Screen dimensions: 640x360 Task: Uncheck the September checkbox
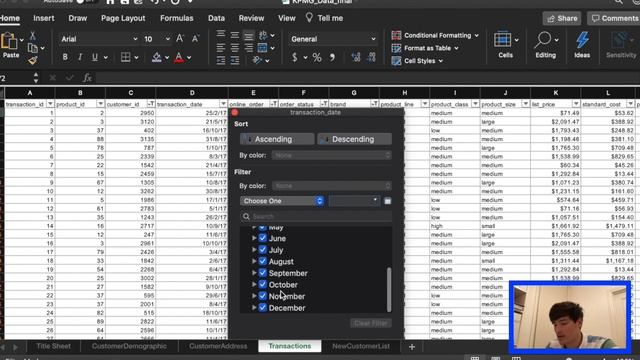tap(262, 273)
